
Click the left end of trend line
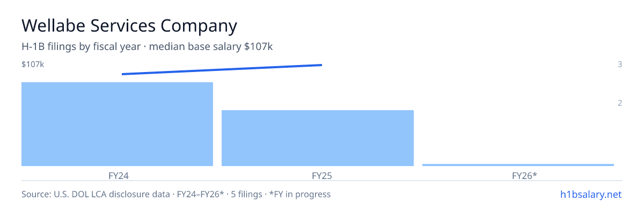[x=123, y=74]
